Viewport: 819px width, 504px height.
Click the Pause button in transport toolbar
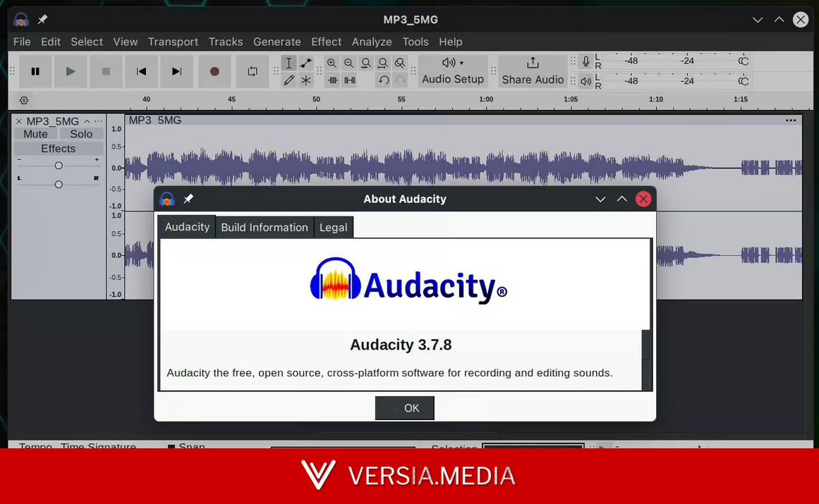click(35, 71)
